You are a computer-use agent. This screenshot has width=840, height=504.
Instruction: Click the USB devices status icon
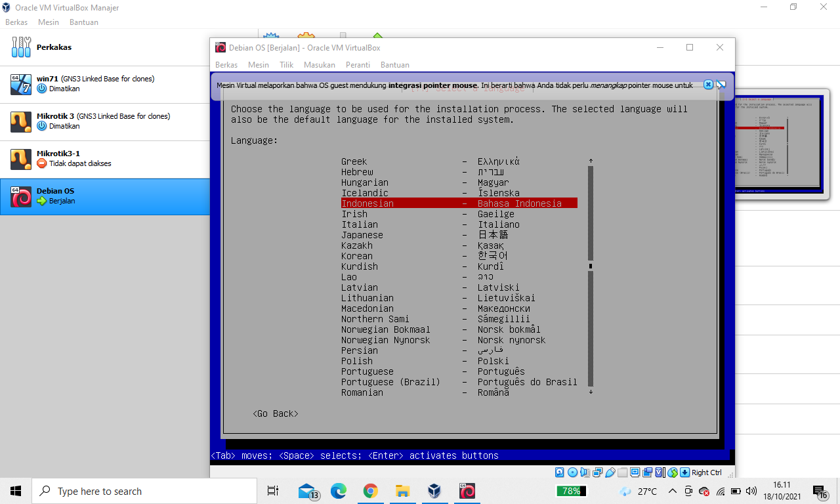610,472
